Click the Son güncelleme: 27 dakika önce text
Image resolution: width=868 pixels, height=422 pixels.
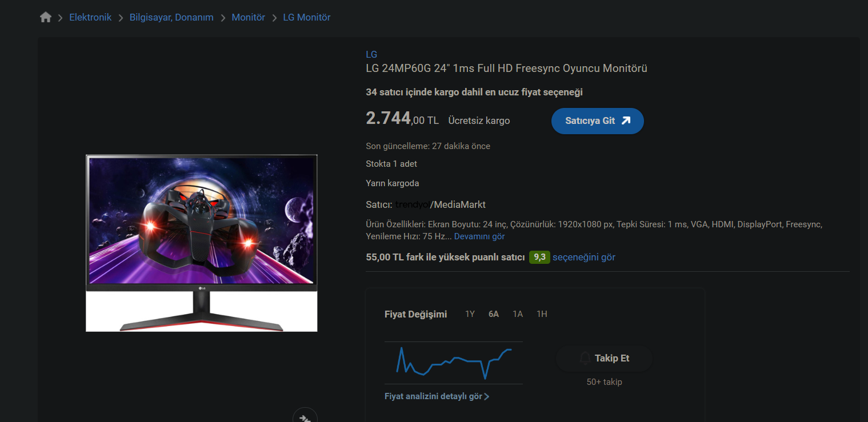tap(428, 146)
